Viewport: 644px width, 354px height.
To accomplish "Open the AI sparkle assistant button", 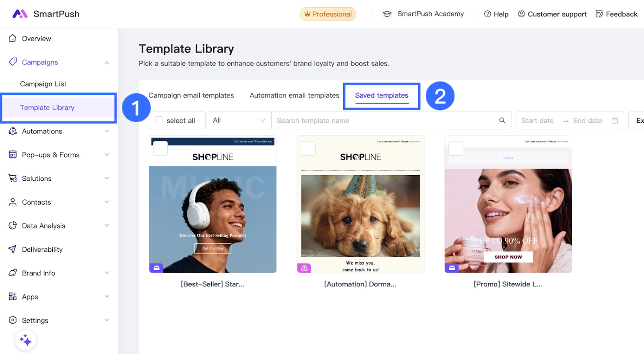I will click(25, 340).
